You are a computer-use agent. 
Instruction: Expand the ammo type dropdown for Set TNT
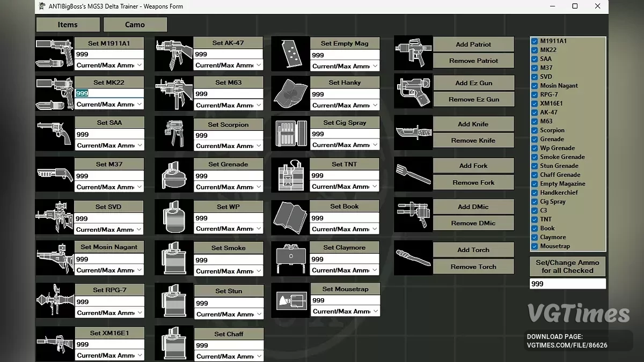pyautogui.click(x=345, y=187)
